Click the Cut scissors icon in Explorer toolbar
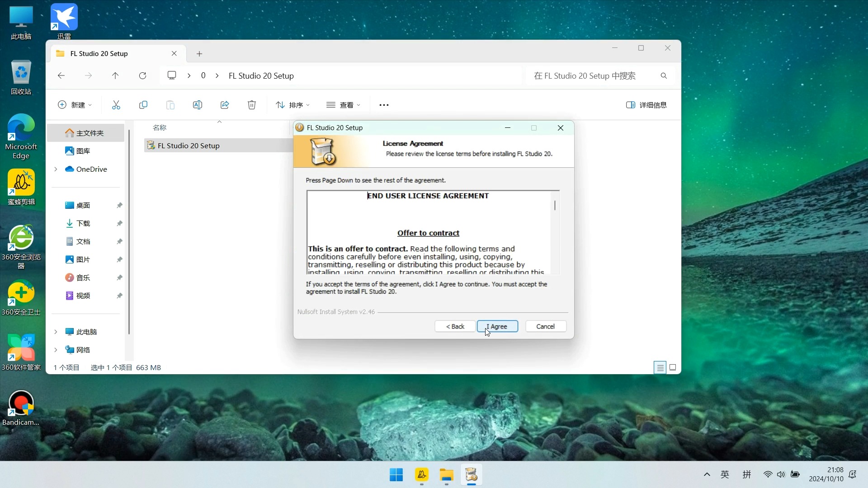Viewport: 868px width, 488px height. [116, 105]
